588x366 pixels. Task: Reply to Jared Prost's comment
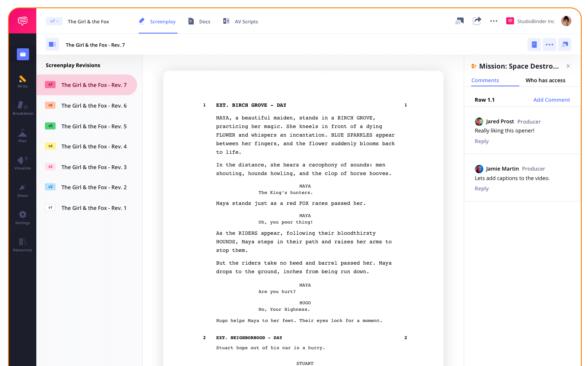[481, 141]
